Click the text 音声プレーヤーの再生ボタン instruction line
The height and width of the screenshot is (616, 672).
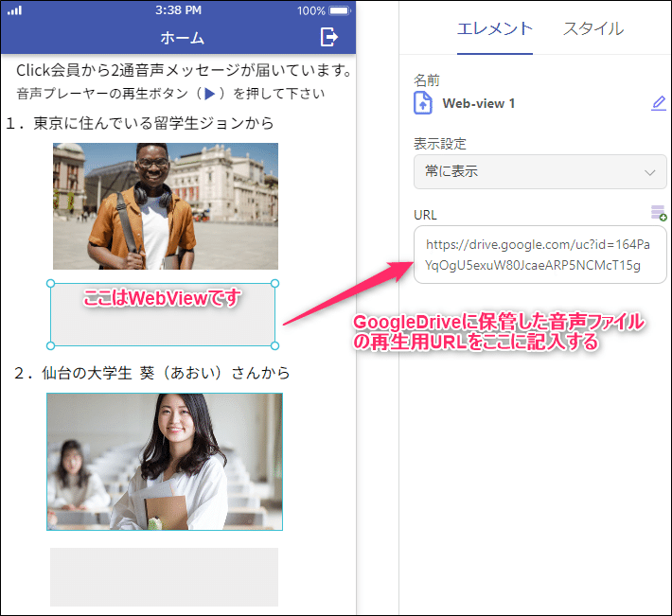[170, 94]
